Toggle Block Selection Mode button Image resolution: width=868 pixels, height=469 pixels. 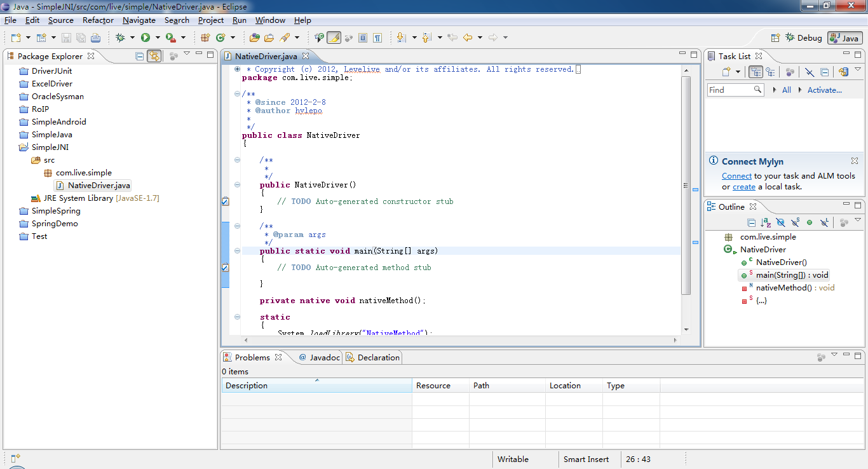point(363,38)
